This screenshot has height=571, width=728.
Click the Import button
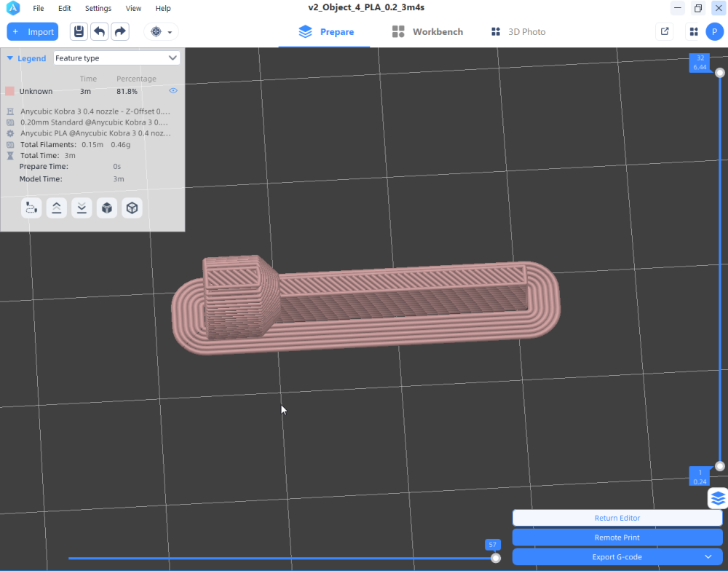33,31
